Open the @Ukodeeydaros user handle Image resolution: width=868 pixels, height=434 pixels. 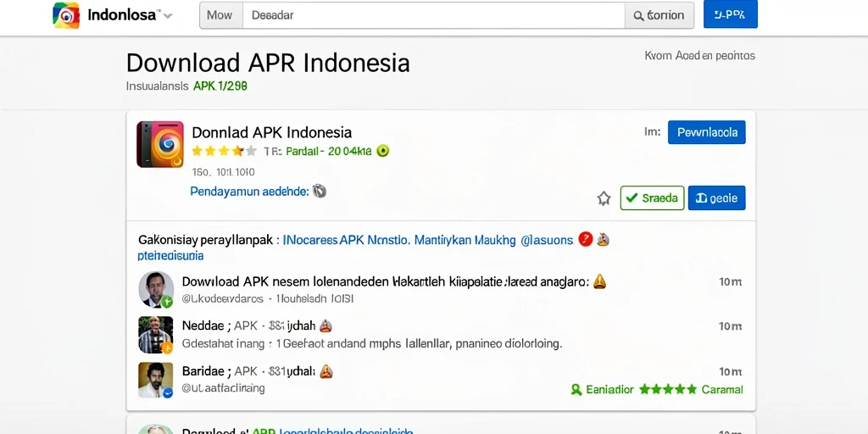[x=223, y=299]
